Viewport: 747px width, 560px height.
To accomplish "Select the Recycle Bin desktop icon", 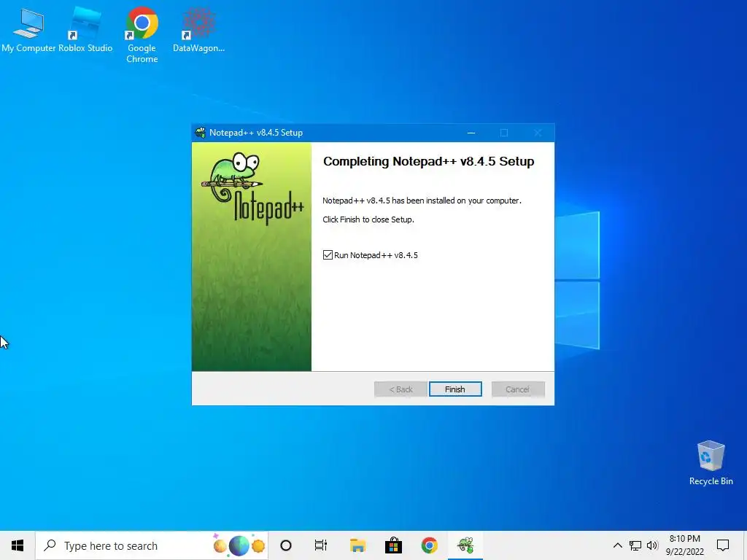I will click(x=711, y=462).
